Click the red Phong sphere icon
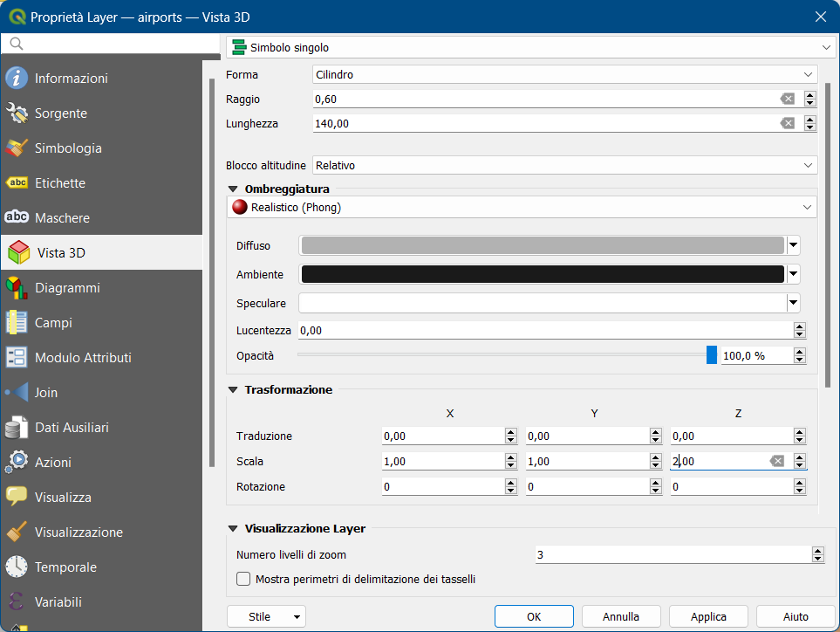 coord(240,207)
